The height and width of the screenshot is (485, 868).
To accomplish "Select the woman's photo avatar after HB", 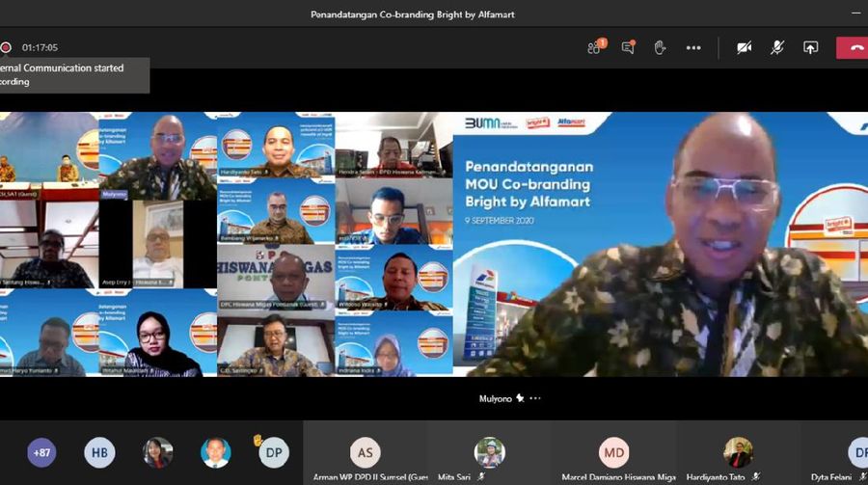I will (158, 452).
